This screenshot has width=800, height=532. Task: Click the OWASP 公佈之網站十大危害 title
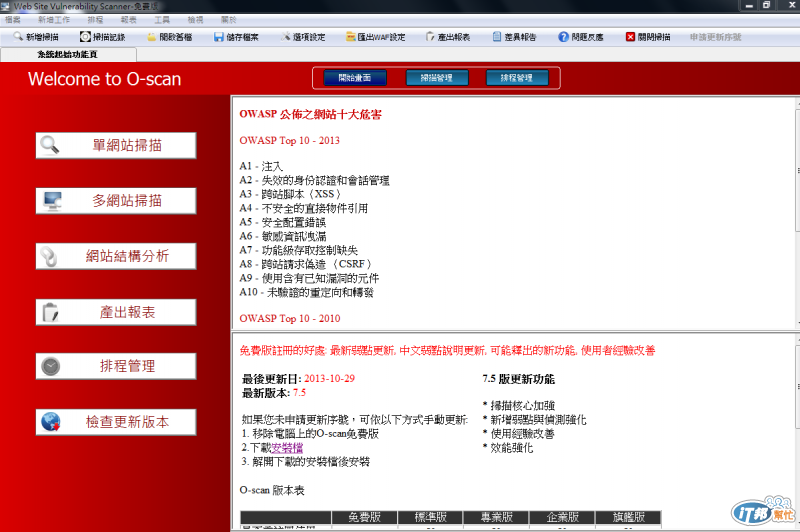310,114
